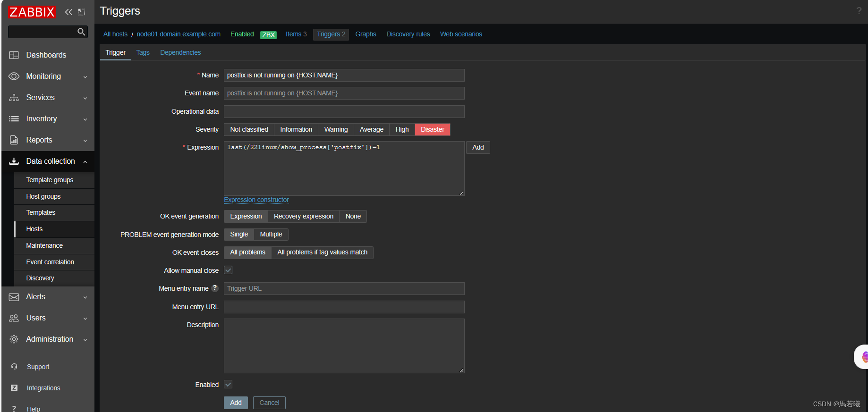
Task: Open Host groups in sidebar
Action: point(54,197)
